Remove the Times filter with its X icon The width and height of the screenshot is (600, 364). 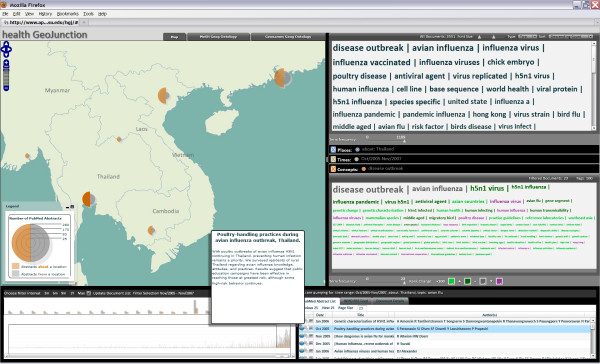click(x=333, y=159)
